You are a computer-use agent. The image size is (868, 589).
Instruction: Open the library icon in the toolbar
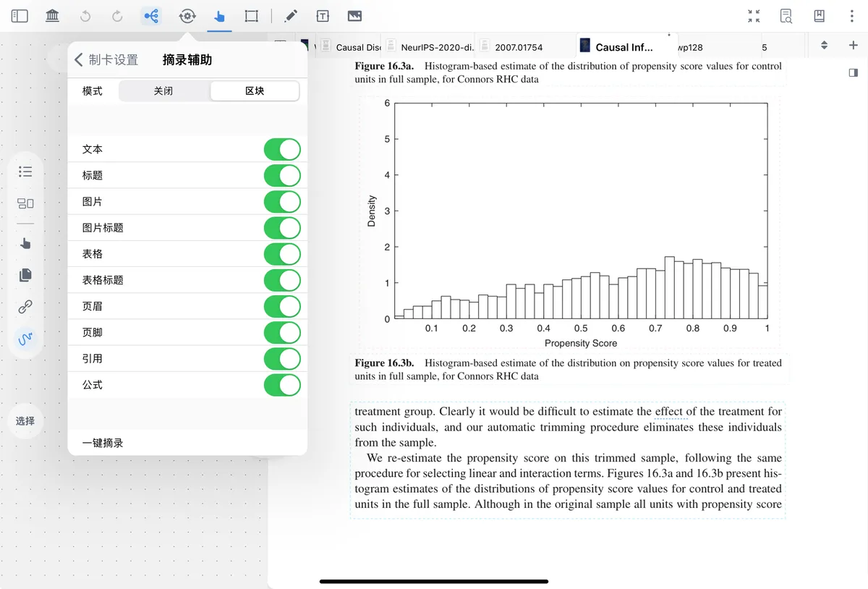(x=52, y=16)
